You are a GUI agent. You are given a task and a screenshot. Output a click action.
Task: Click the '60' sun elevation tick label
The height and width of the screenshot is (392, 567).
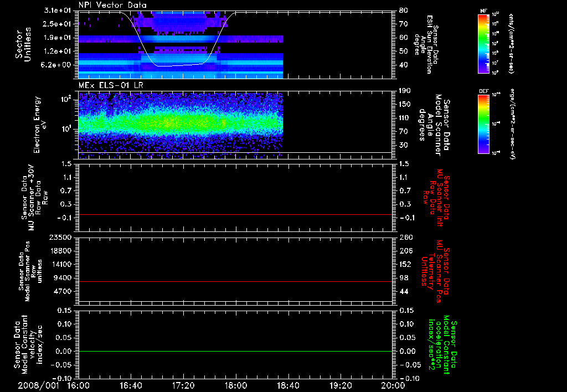pos(404,38)
